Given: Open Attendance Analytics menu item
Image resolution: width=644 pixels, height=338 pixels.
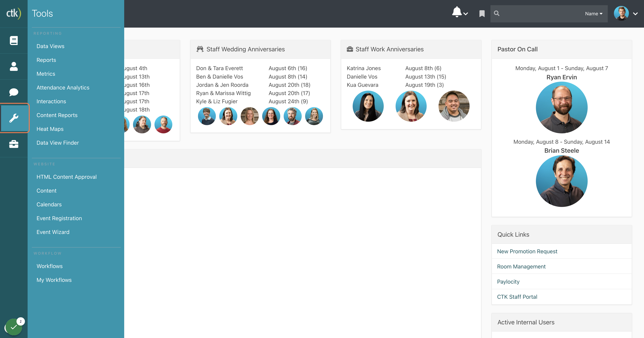Looking at the screenshot, I should point(63,88).
